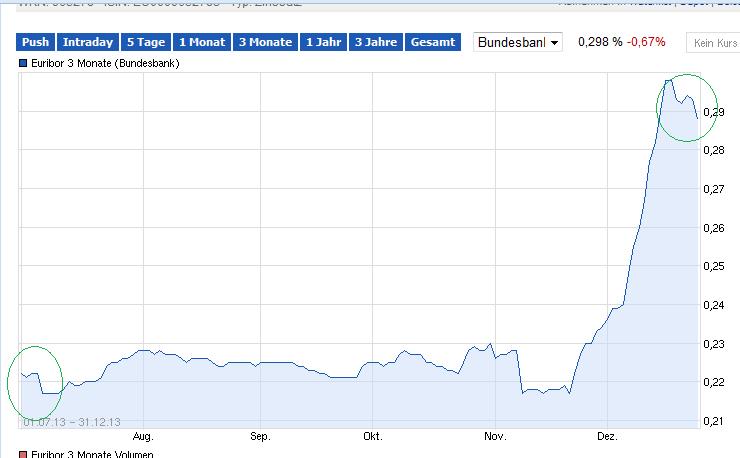Image resolution: width=740 pixels, height=458 pixels.
Task: Click blue legend swatch for Euribor 3 Monate
Action: (x=23, y=63)
